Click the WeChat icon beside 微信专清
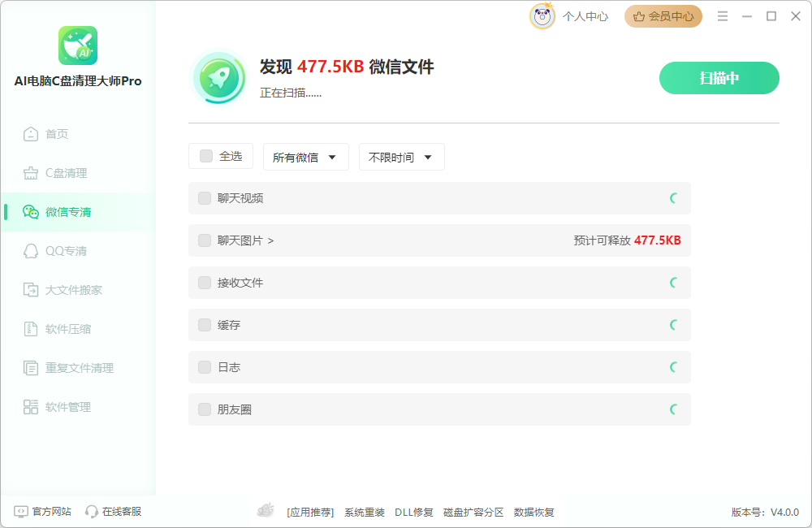This screenshot has height=528, width=812. click(31, 212)
